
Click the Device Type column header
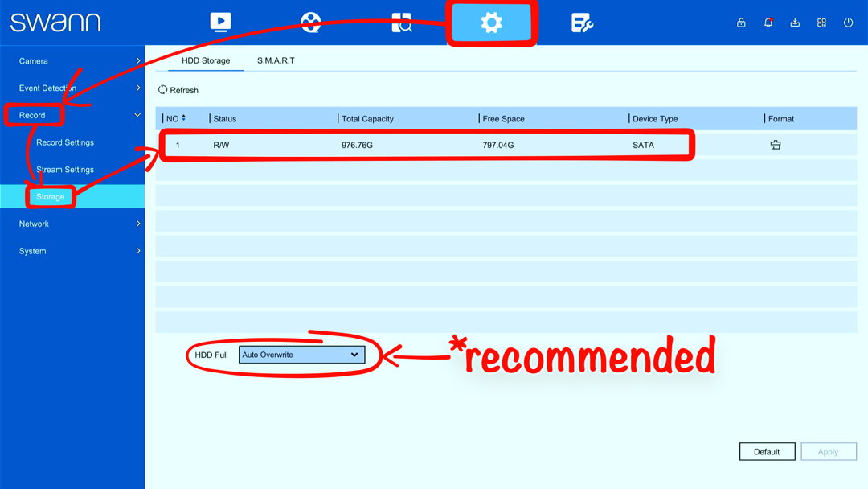click(x=655, y=118)
